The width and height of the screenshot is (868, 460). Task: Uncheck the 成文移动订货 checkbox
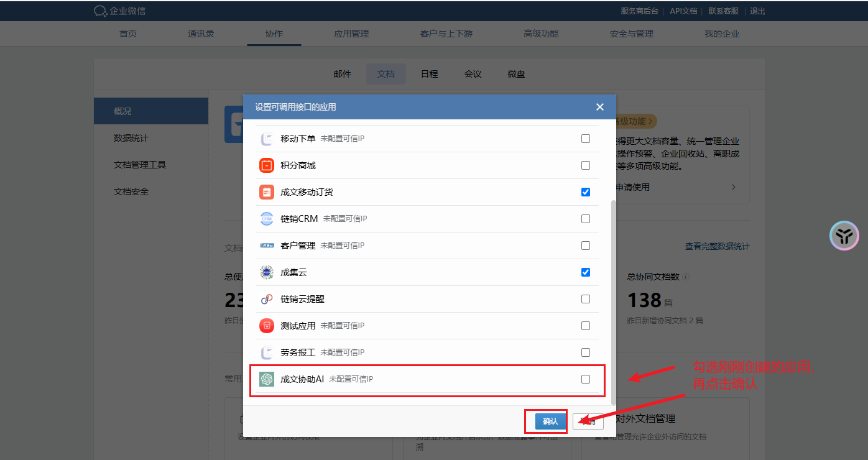[585, 191]
